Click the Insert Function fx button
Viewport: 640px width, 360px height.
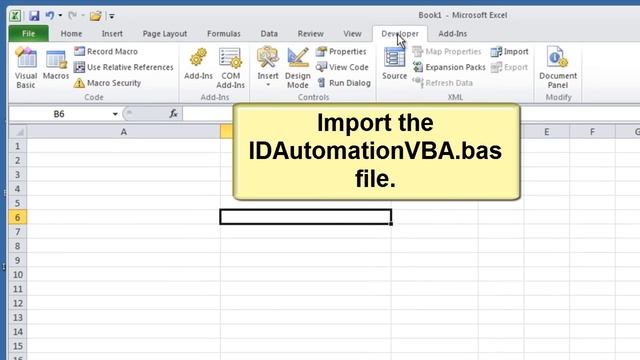click(173, 114)
